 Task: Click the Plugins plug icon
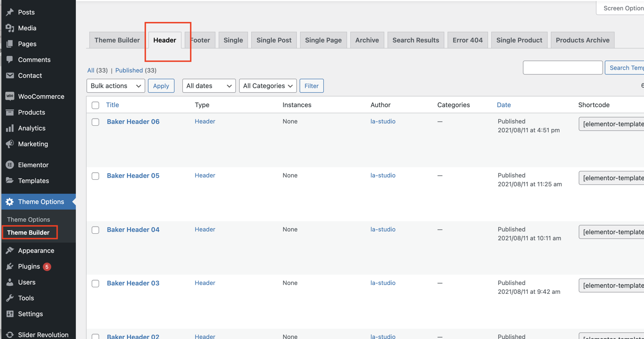10,266
